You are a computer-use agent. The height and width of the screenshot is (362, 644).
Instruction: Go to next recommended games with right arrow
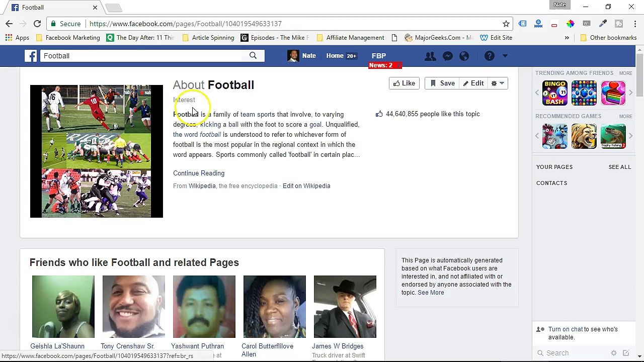pyautogui.click(x=630, y=136)
